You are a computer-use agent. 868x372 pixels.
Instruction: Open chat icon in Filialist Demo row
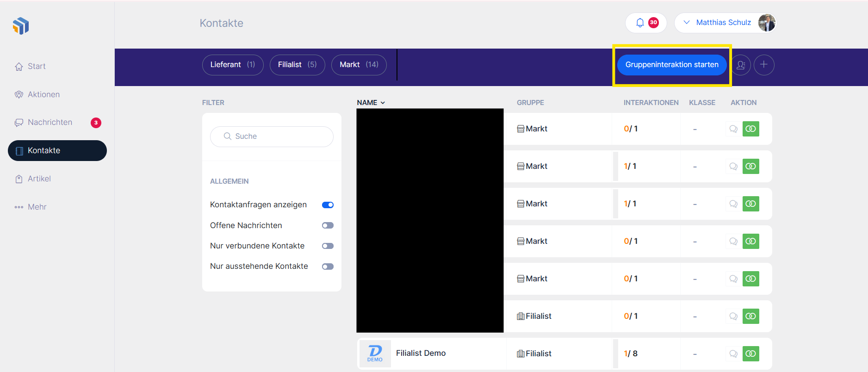pyautogui.click(x=733, y=354)
